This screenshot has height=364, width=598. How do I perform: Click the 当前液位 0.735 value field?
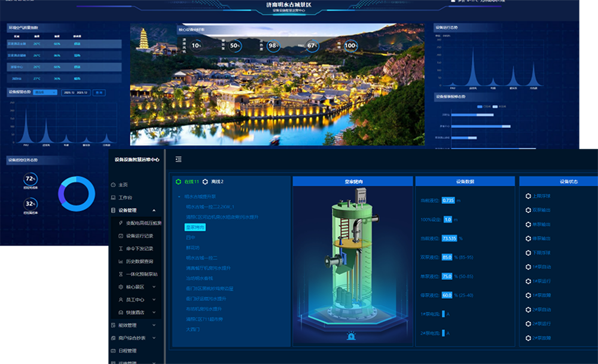448,200
